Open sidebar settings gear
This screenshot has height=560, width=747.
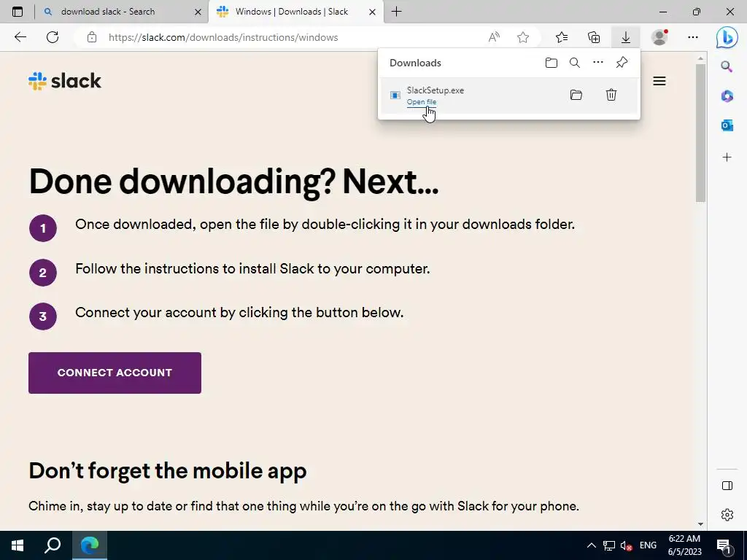(x=727, y=515)
